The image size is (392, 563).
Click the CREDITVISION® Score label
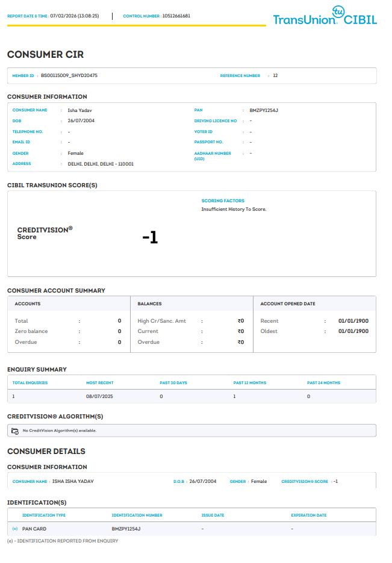click(x=45, y=233)
